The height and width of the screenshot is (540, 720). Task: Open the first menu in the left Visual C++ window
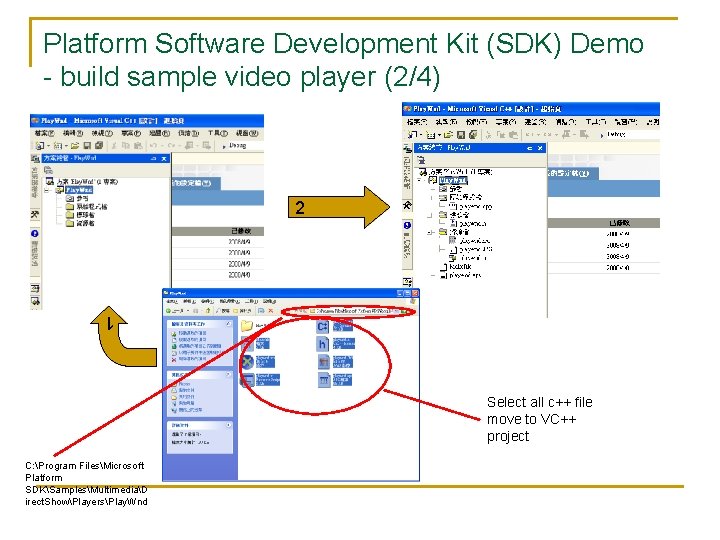(44, 133)
